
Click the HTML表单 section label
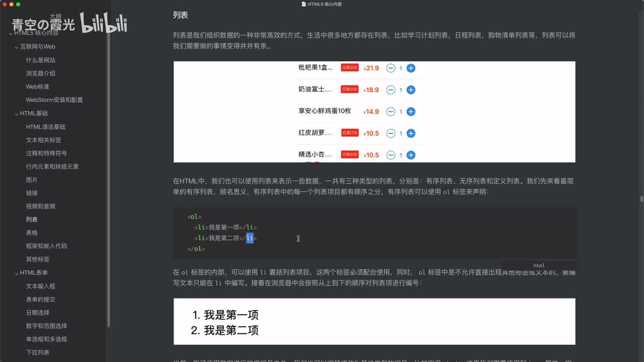pos(34,273)
